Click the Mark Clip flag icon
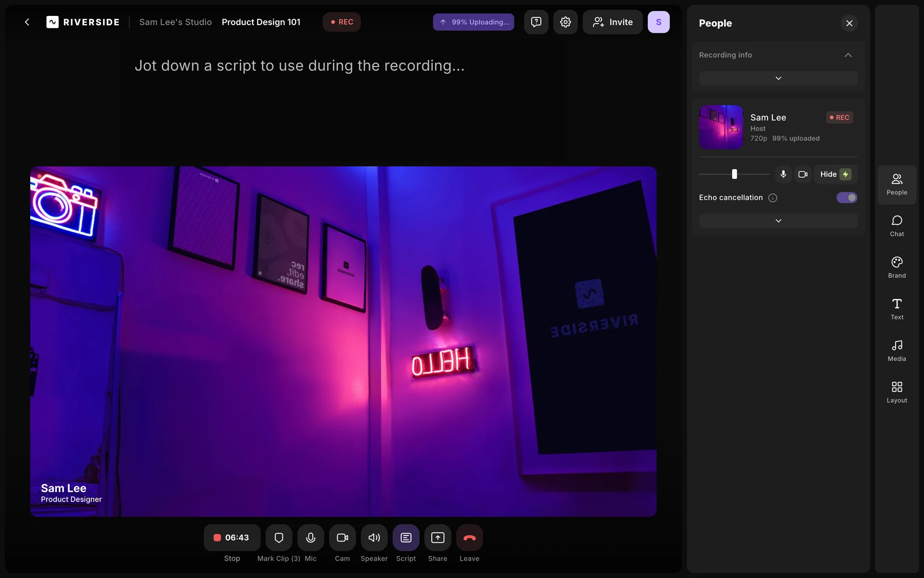924x578 pixels. [x=279, y=538]
